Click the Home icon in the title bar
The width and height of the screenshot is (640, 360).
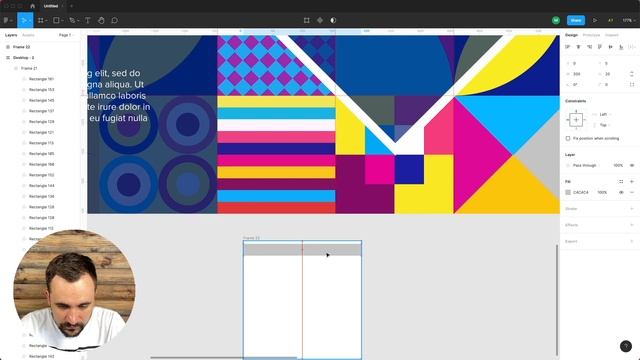[32, 6]
